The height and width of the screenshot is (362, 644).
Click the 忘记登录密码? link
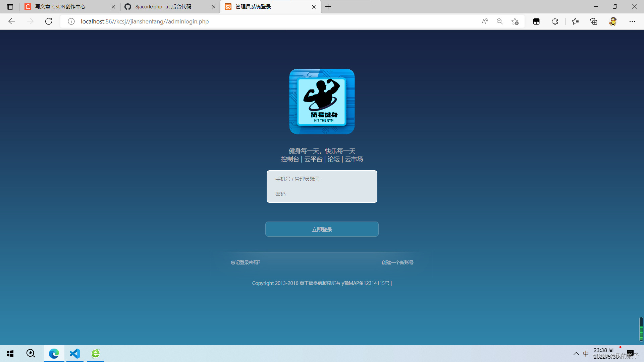(x=245, y=262)
